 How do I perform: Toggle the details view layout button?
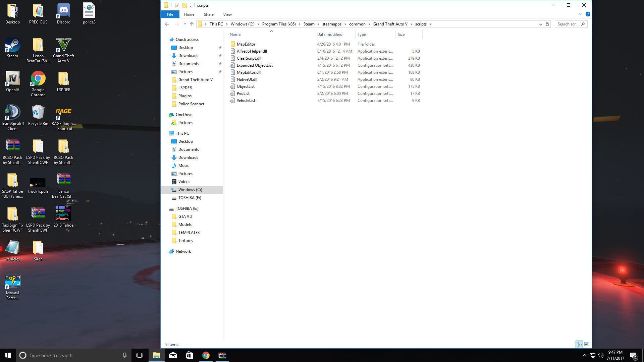(x=579, y=344)
